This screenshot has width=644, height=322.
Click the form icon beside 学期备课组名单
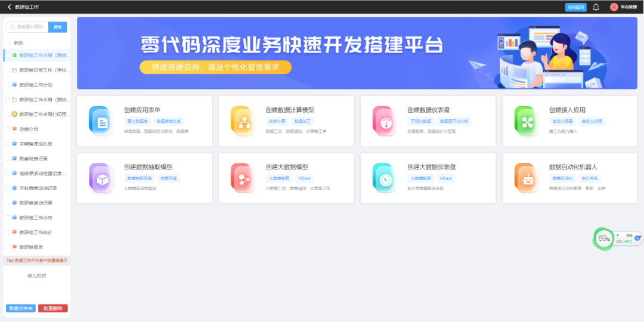pyautogui.click(x=14, y=144)
